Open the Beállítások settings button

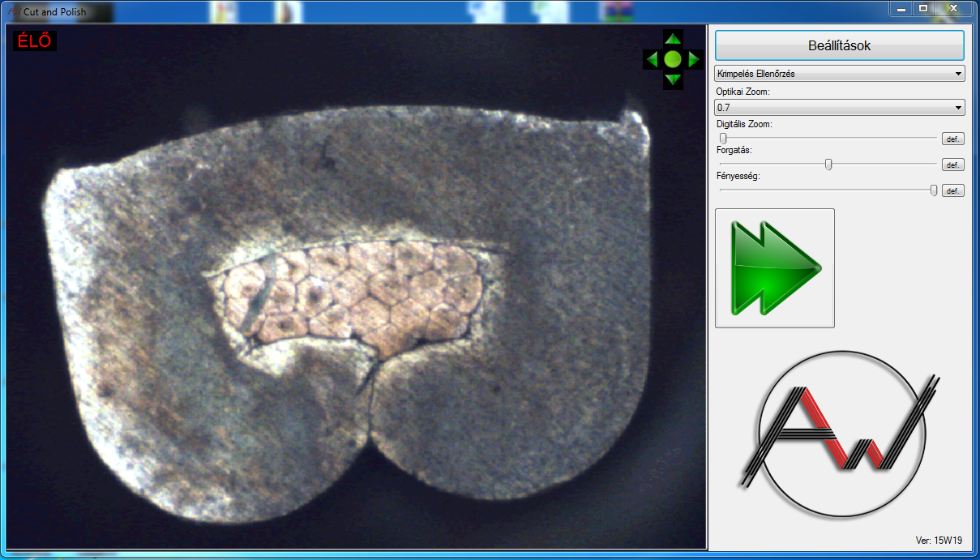coord(839,45)
